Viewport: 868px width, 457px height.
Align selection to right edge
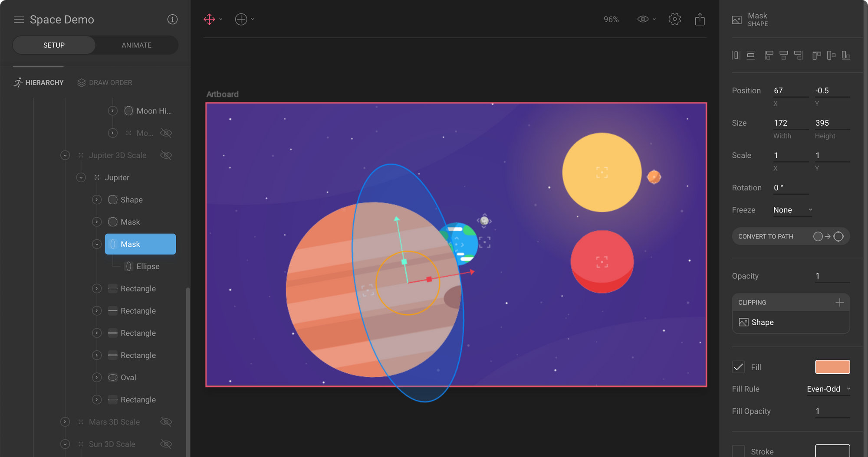coord(799,55)
